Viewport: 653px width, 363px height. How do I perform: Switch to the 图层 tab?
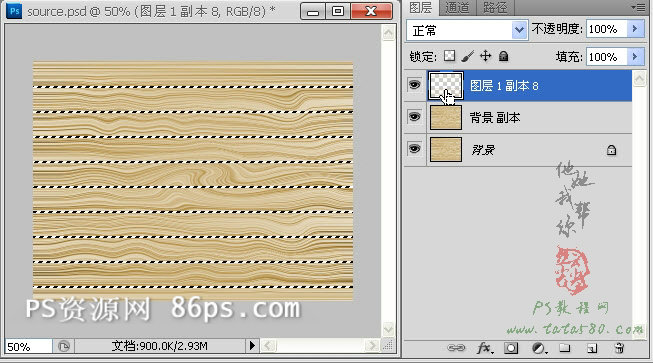tap(421, 7)
